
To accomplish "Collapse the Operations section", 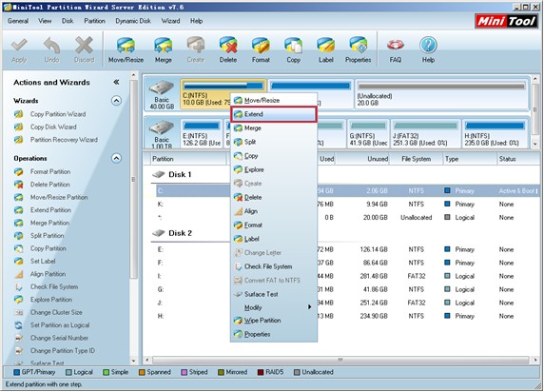I will 116,158.
